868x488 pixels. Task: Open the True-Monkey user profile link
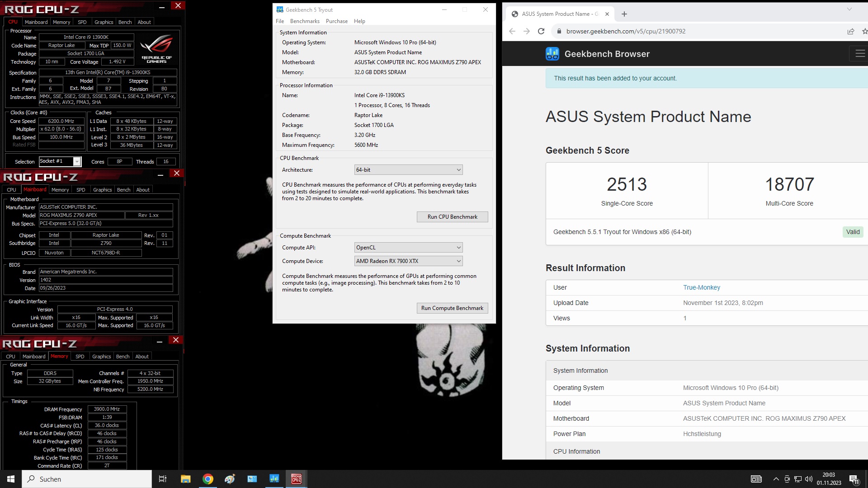(x=702, y=287)
